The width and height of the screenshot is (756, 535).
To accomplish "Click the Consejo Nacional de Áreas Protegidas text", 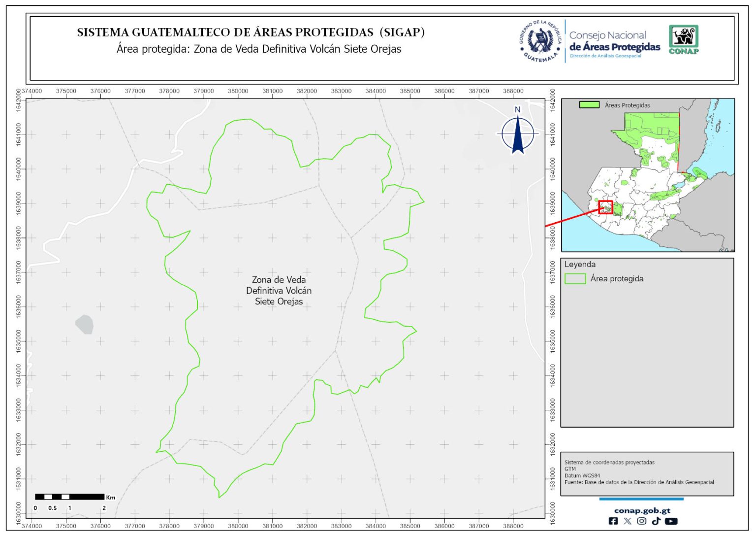I will [x=614, y=42].
